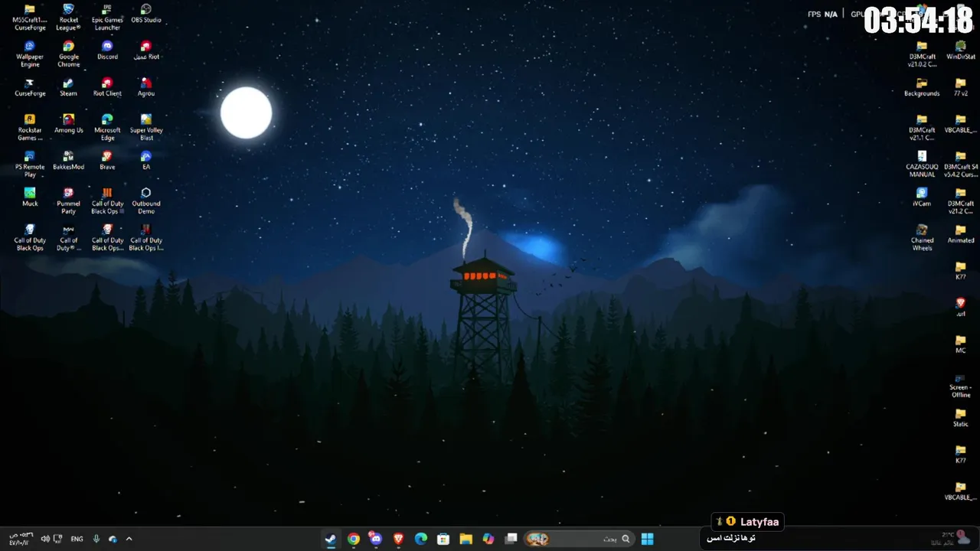Click the EA app desktop icon
The height and width of the screenshot is (551, 980).
[146, 161]
